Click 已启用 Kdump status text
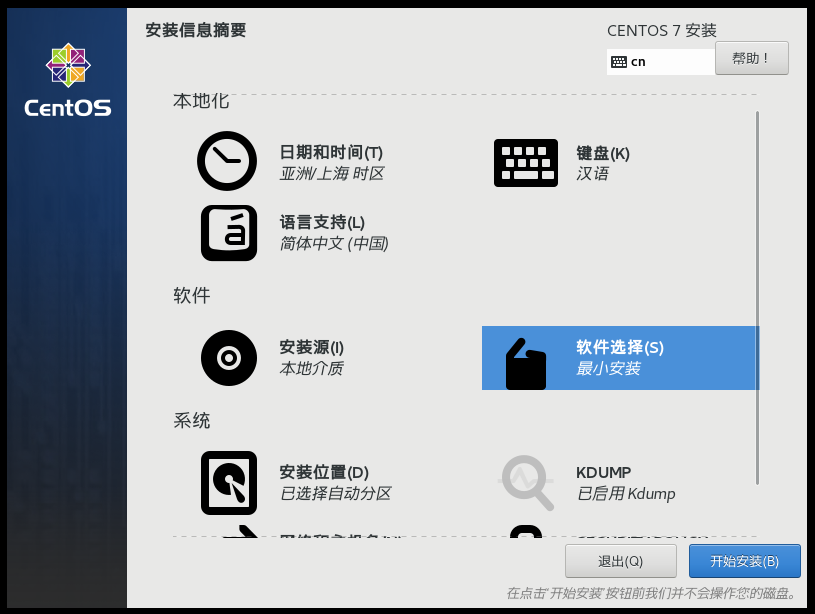Viewport: 815px width, 614px height. 626,493
